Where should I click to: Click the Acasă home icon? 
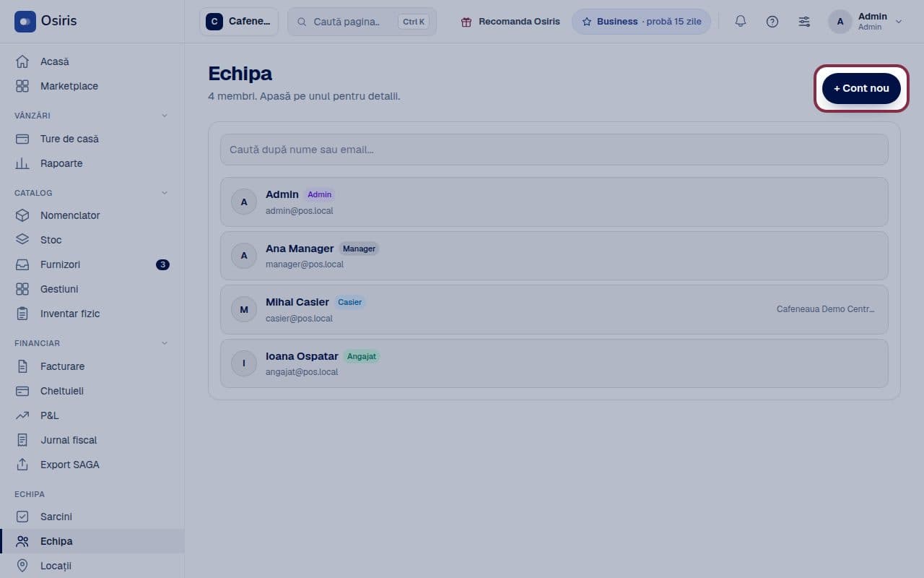[22, 61]
